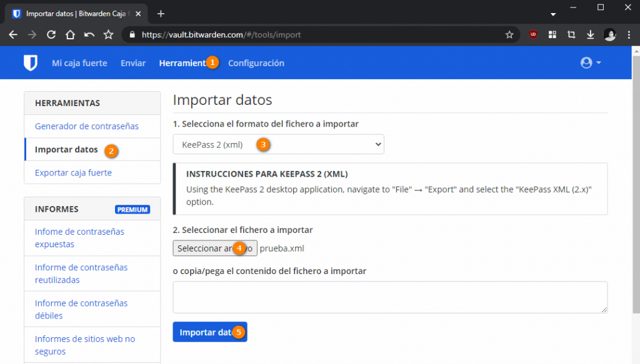Open Exportar caja fuerte link
The width and height of the screenshot is (640, 364).
(x=73, y=172)
